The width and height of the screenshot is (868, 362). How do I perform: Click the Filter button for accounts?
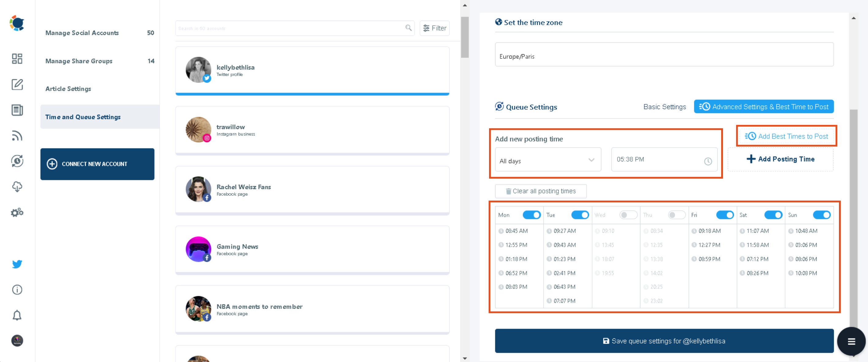[435, 28]
